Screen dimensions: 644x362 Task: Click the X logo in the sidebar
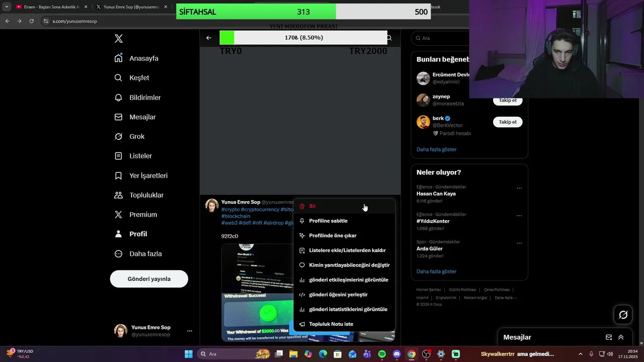(x=119, y=39)
